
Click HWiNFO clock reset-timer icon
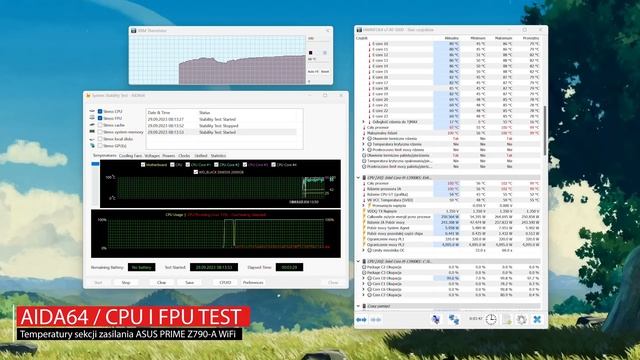coord(491,320)
